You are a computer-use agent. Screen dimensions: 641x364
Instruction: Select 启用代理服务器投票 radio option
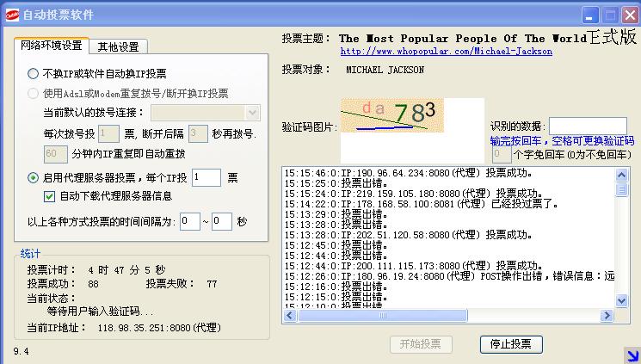pyautogui.click(x=33, y=177)
